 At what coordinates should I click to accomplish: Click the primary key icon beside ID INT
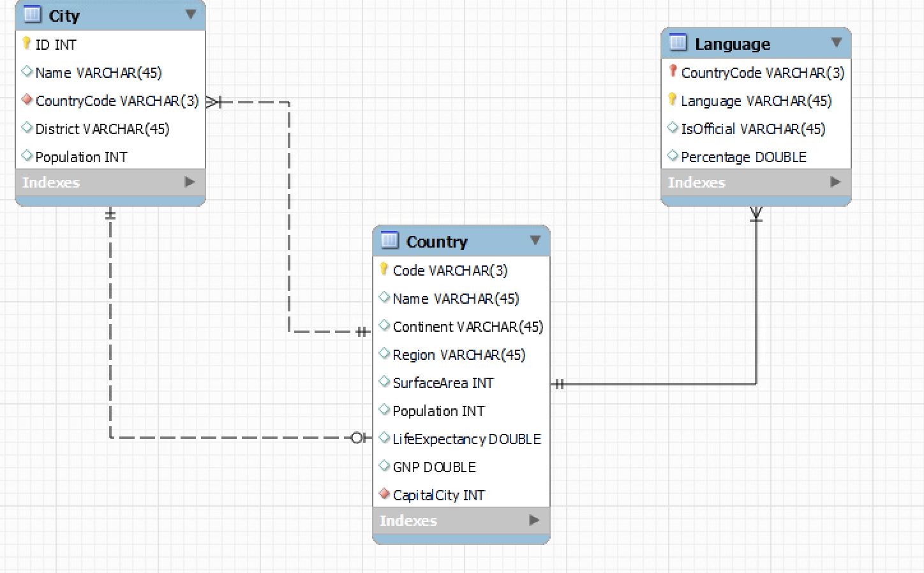click(x=26, y=44)
